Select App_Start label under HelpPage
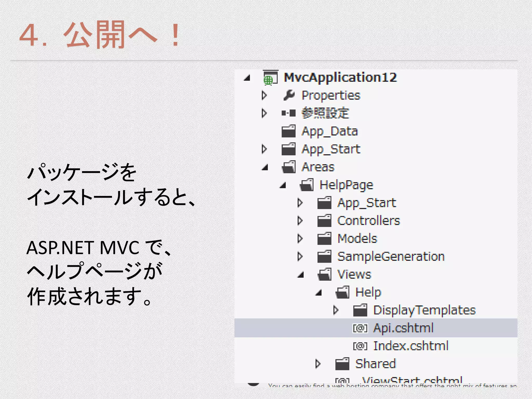The width and height of the screenshot is (532, 399). pos(367,203)
